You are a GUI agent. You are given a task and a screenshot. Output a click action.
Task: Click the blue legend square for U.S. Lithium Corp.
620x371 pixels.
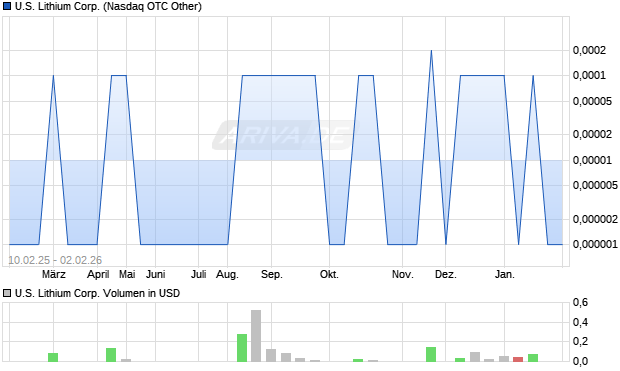[6, 6]
